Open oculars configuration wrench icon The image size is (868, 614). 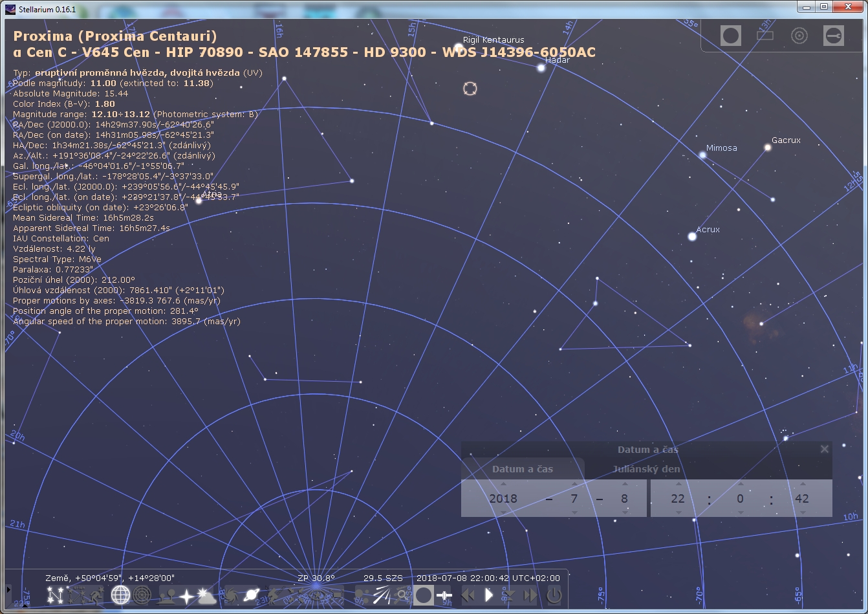coord(834,36)
